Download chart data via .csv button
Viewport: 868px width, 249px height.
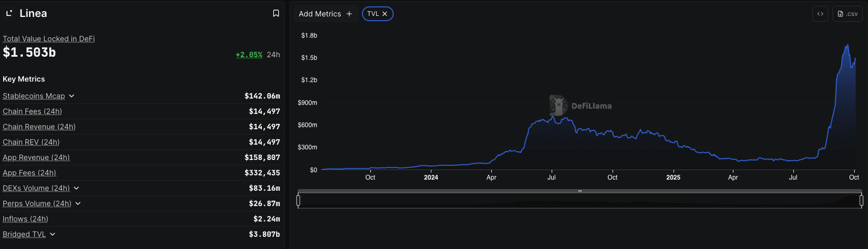coord(847,14)
